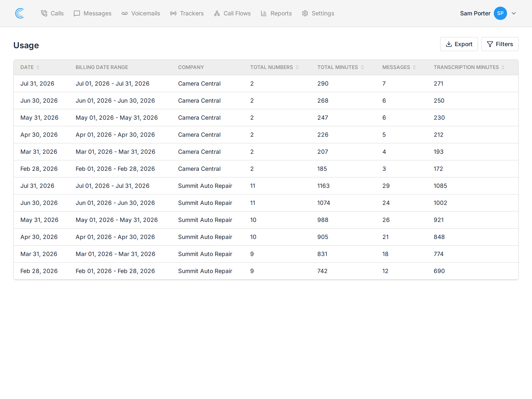
Task: Go to the Reports menu item
Action: pyautogui.click(x=276, y=13)
